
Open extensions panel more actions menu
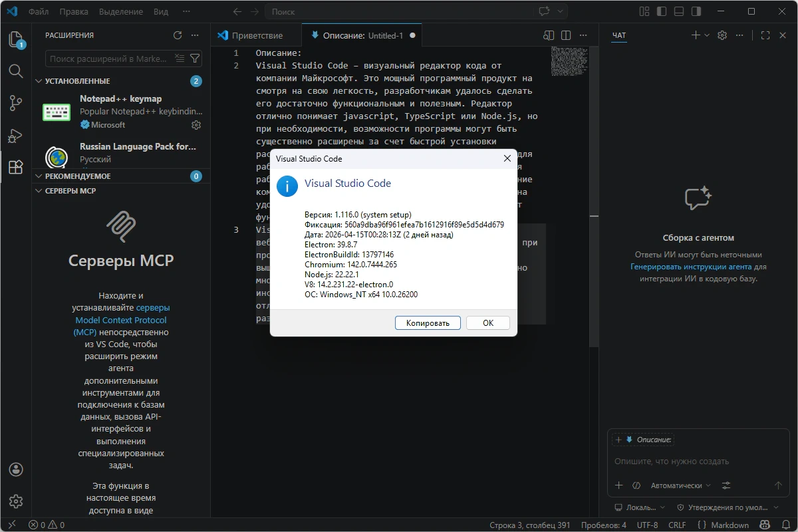[195, 35]
